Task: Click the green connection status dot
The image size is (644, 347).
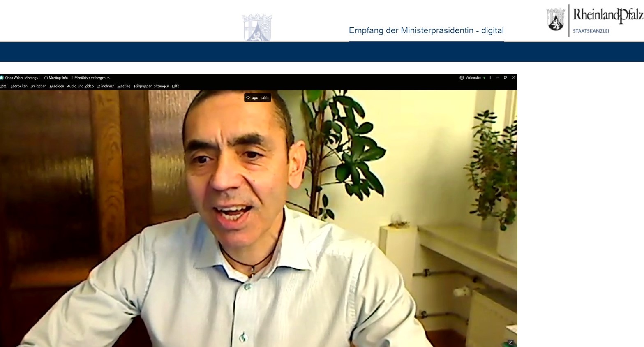Action: pyautogui.click(x=484, y=78)
